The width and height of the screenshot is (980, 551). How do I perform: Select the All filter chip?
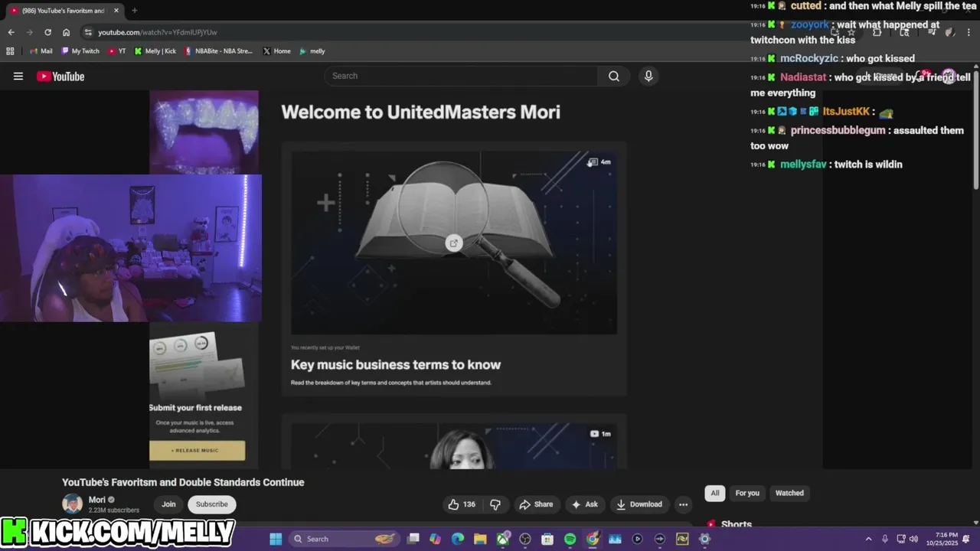[x=715, y=493]
